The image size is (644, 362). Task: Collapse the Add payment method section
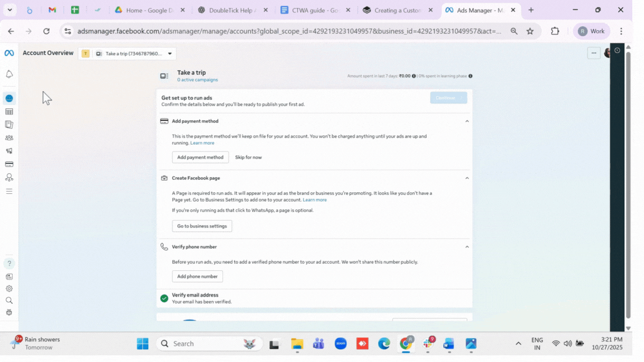tap(467, 121)
